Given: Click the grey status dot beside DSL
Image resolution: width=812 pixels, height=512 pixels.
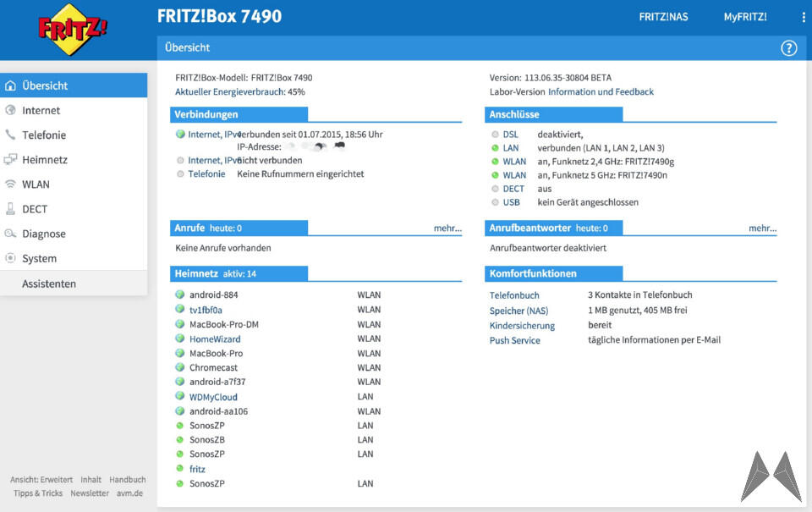Looking at the screenshot, I should click(495, 135).
